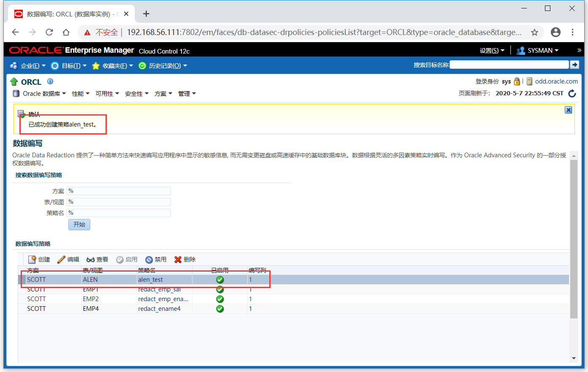This screenshot has height=372, width=588.
Task: Click the 启用 enable toolbar item
Action: [127, 259]
